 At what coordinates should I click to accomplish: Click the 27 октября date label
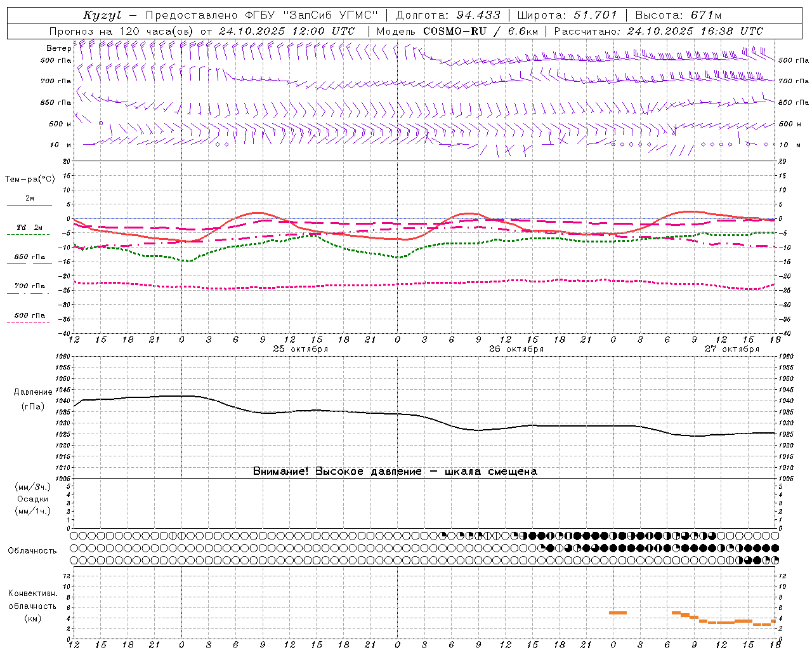[x=732, y=349]
